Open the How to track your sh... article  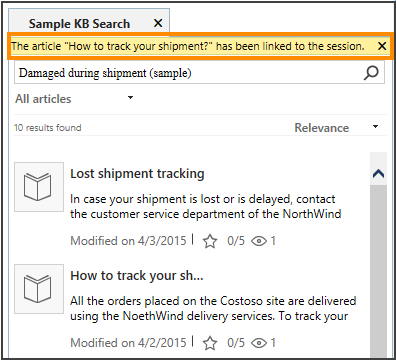pyautogui.click(x=137, y=276)
